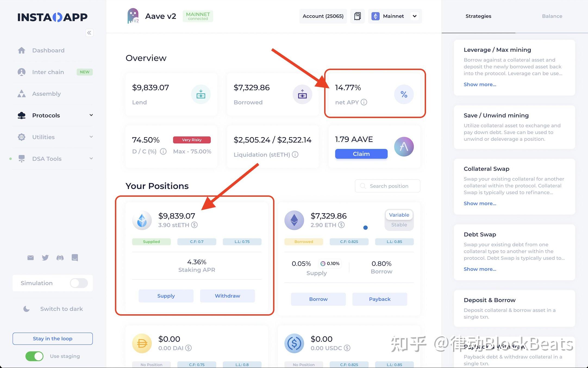Click the Dashboard sidebar icon
Viewport: 588px width, 368px height.
(22, 50)
